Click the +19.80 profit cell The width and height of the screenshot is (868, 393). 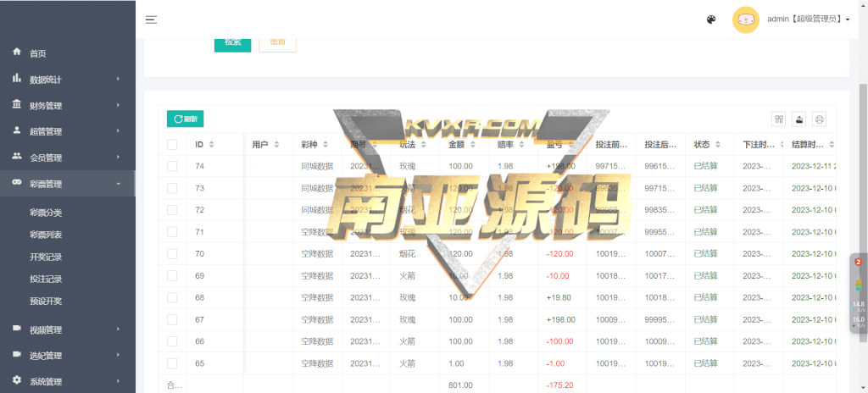pyautogui.click(x=563, y=298)
